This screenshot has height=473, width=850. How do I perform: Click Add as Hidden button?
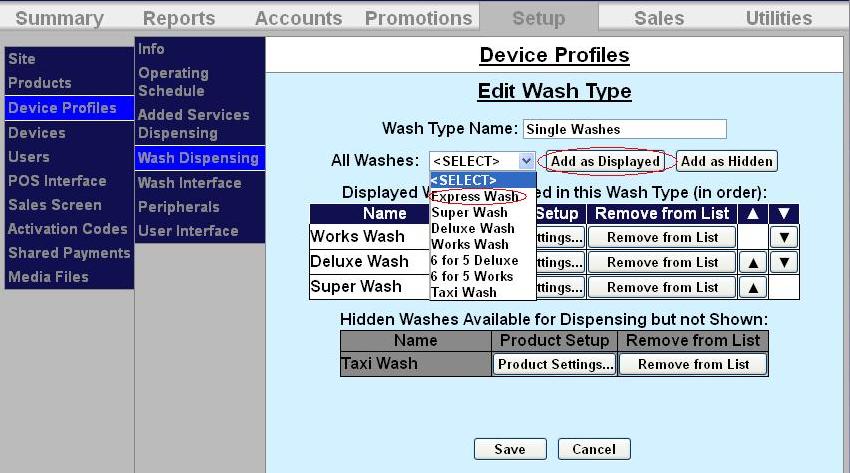[727, 161]
